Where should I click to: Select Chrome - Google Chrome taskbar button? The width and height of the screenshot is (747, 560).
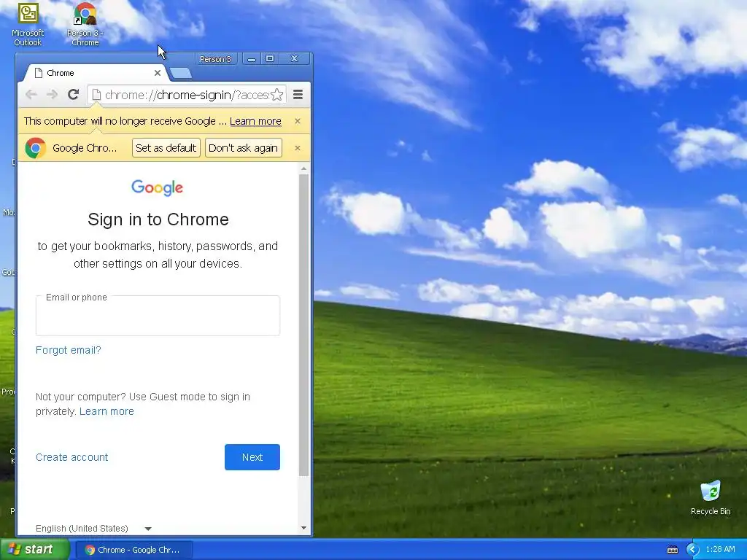(x=134, y=550)
